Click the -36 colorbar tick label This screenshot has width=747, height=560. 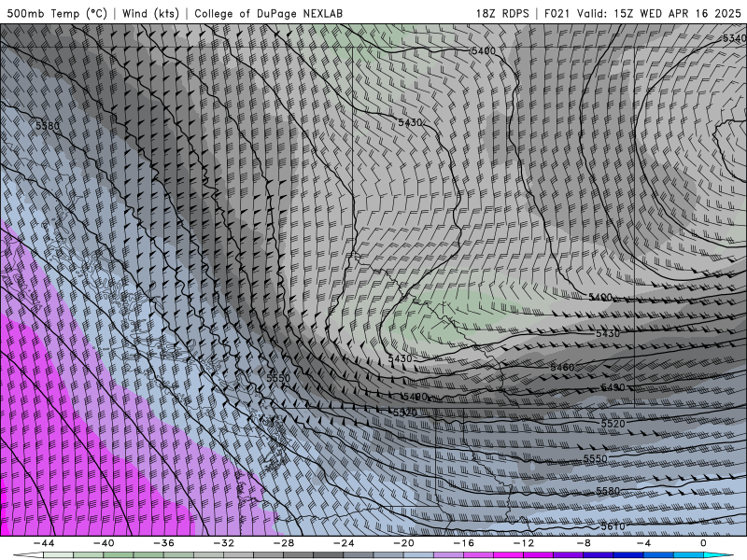pyautogui.click(x=164, y=543)
